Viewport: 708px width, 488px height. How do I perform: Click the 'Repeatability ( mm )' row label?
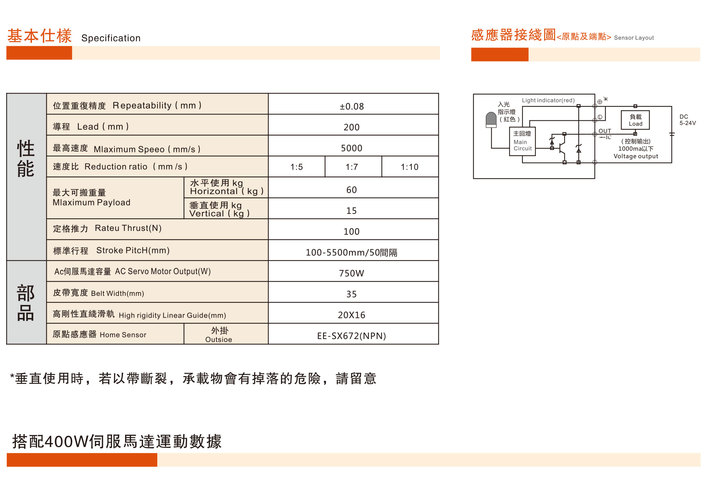click(x=157, y=105)
